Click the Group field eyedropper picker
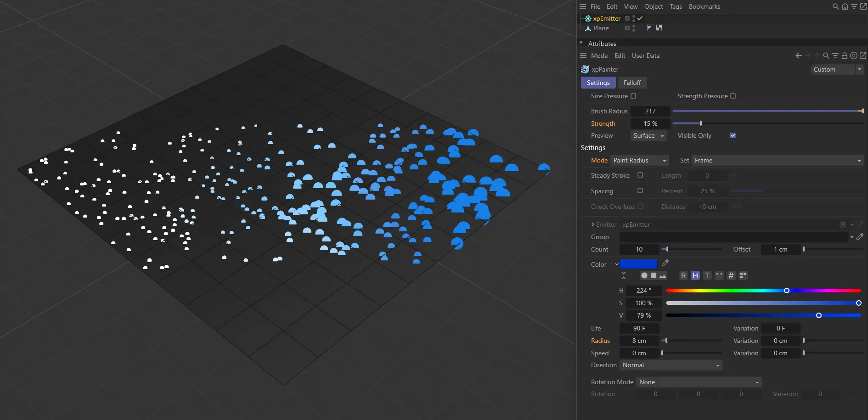This screenshot has width=868, height=420. pos(860,237)
